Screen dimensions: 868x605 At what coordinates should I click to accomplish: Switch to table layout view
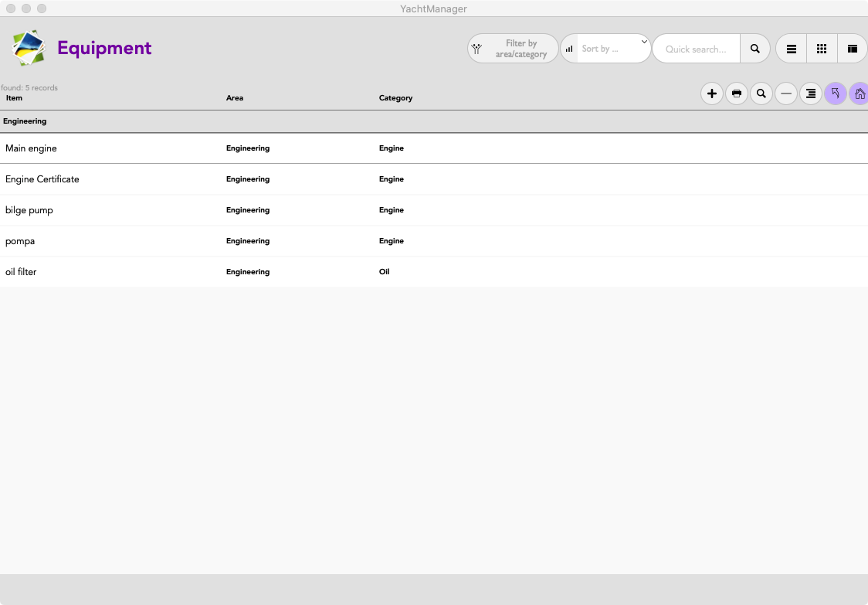(x=852, y=49)
